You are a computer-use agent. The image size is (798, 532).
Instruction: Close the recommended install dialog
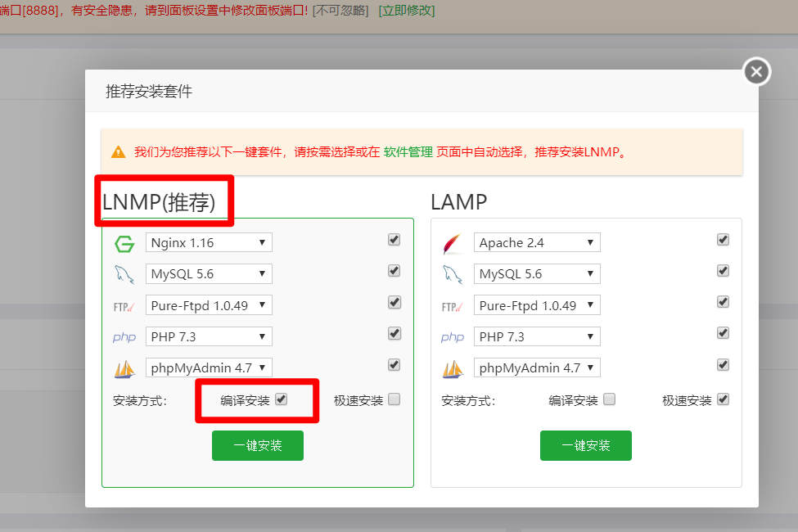(757, 71)
